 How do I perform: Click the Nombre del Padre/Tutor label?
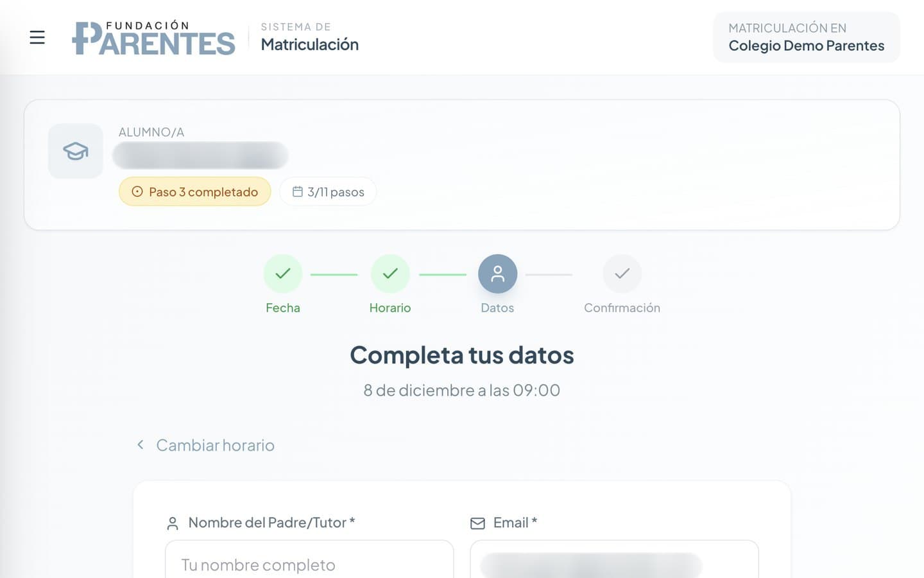pyautogui.click(x=271, y=523)
